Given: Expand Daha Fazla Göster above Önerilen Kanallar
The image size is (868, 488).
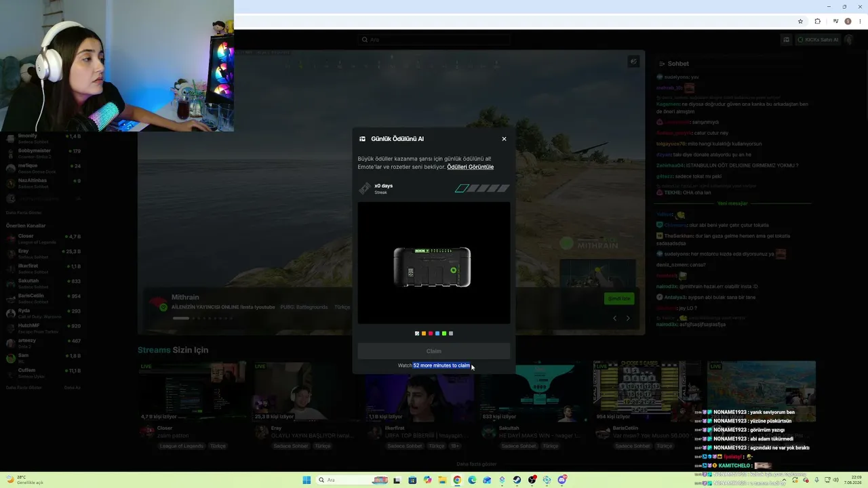Looking at the screenshot, I should point(23,213).
